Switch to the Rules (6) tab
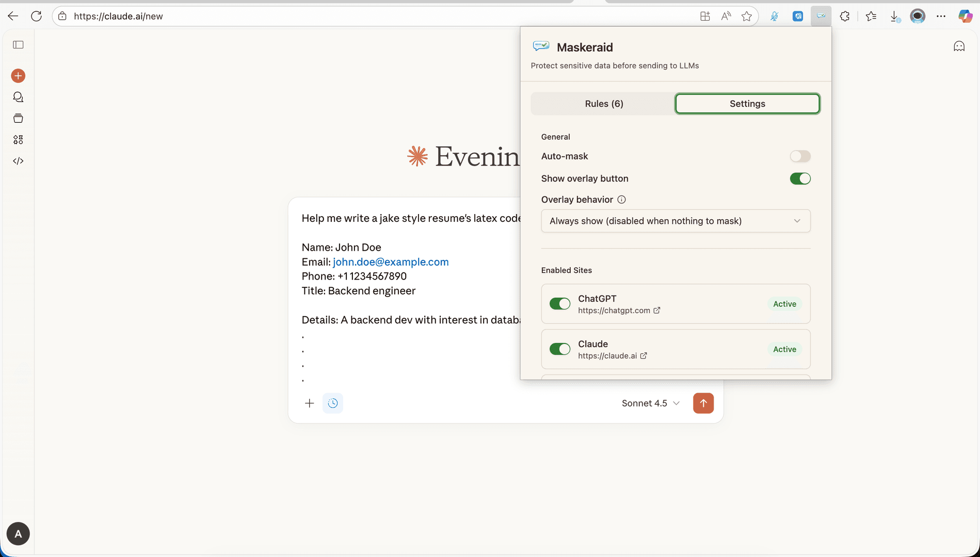 (604, 104)
